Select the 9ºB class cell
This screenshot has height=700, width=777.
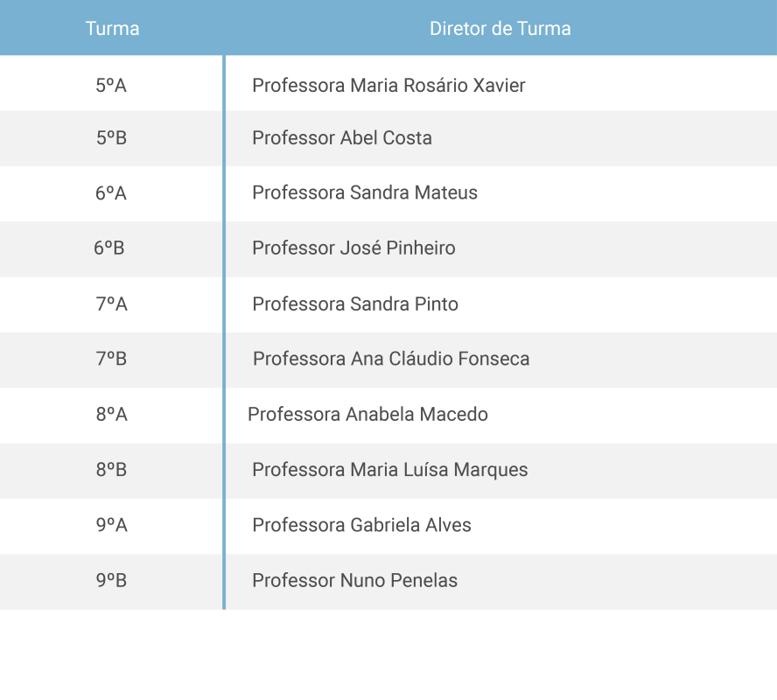pos(111,580)
